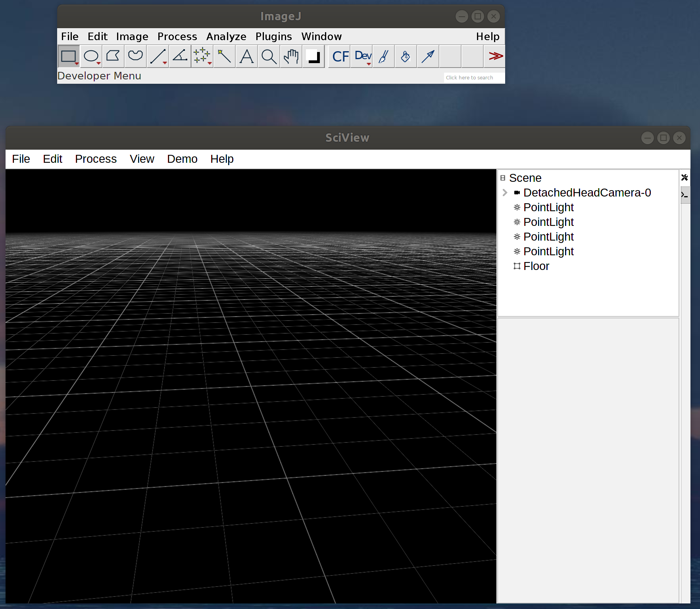Maximize the SciView window
This screenshot has height=609, width=700.
(663, 138)
